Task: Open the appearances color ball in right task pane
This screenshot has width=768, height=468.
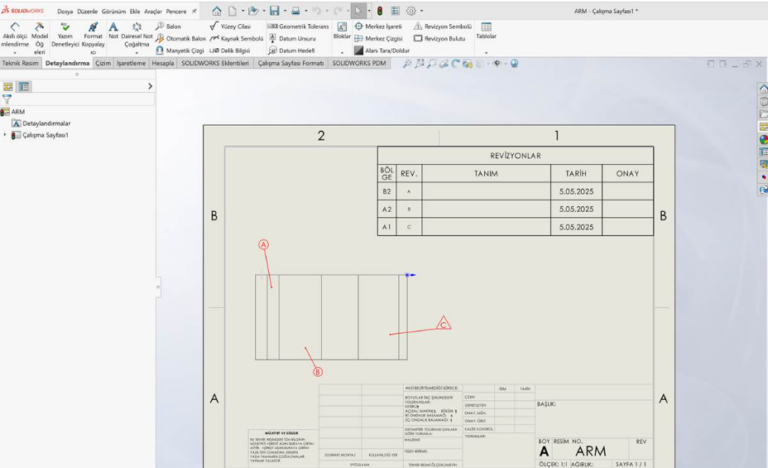Action: point(762,139)
